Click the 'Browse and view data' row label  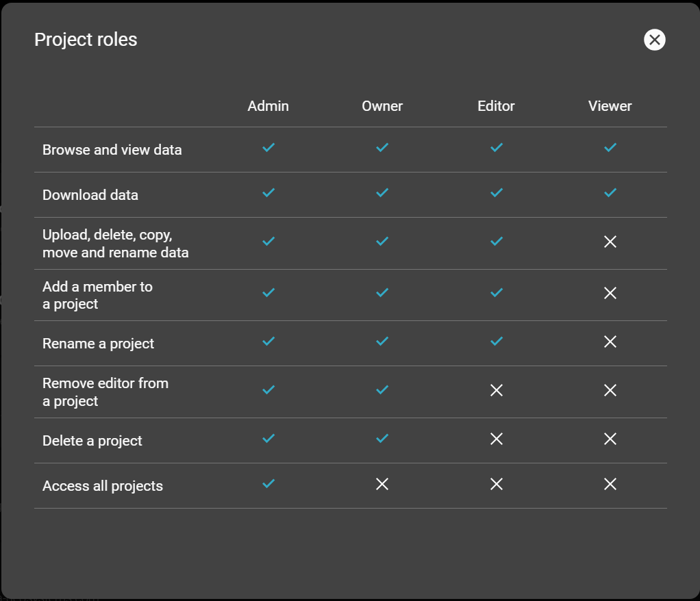(x=112, y=150)
